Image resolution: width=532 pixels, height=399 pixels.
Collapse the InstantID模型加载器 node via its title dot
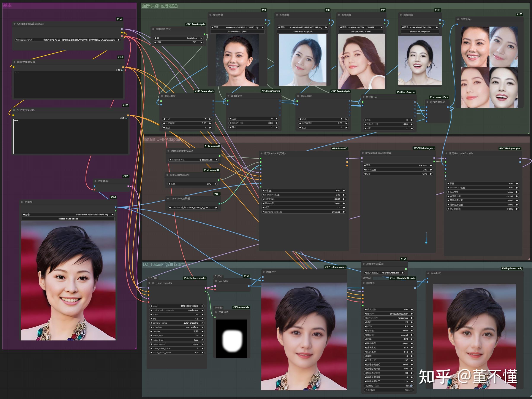[x=168, y=151]
